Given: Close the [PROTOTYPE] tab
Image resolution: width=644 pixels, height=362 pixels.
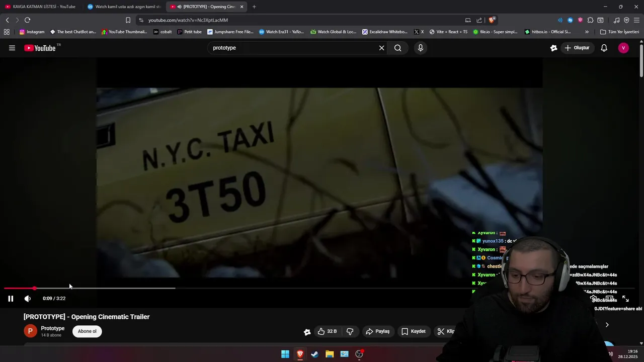Looking at the screenshot, I should (242, 7).
